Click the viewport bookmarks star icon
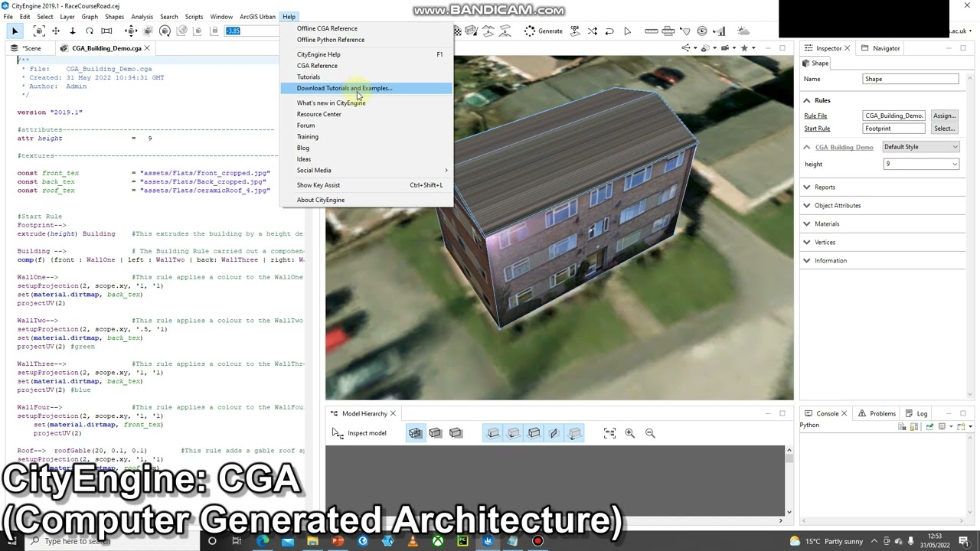The height and width of the screenshot is (551, 980). pos(744,48)
